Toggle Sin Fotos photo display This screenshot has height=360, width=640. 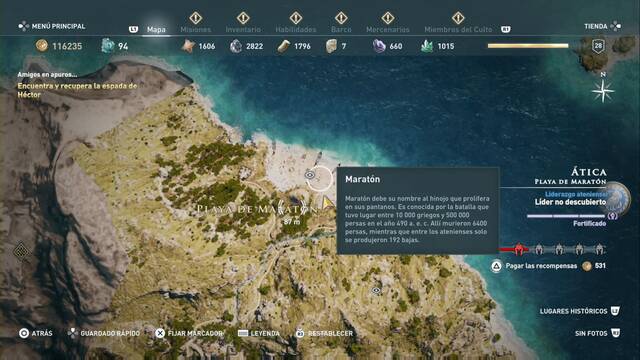[591, 333]
